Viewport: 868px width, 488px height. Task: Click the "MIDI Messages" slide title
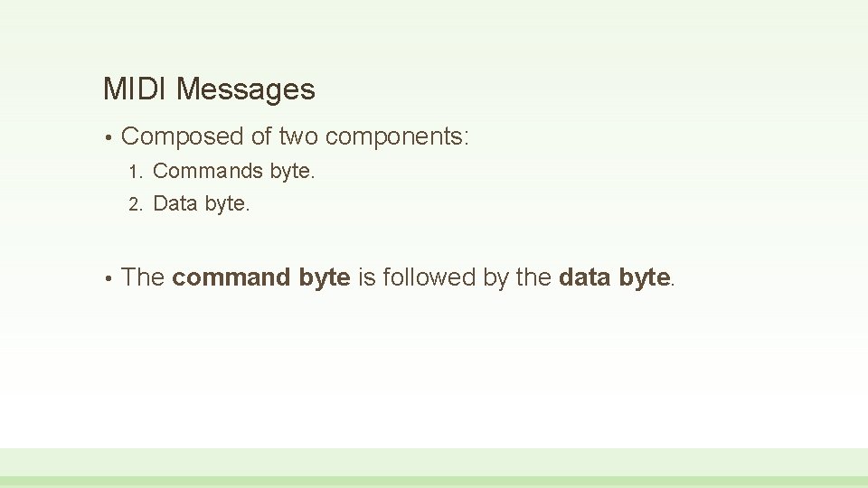click(209, 89)
